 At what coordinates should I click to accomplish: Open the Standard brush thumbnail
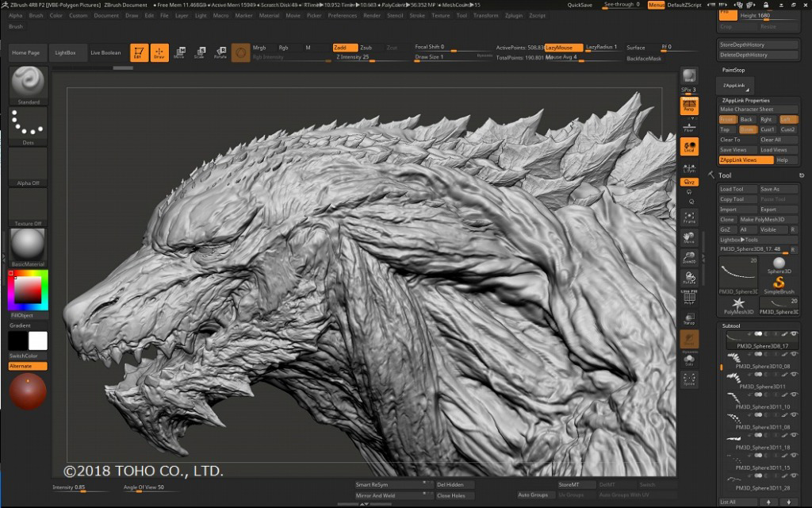coord(28,86)
